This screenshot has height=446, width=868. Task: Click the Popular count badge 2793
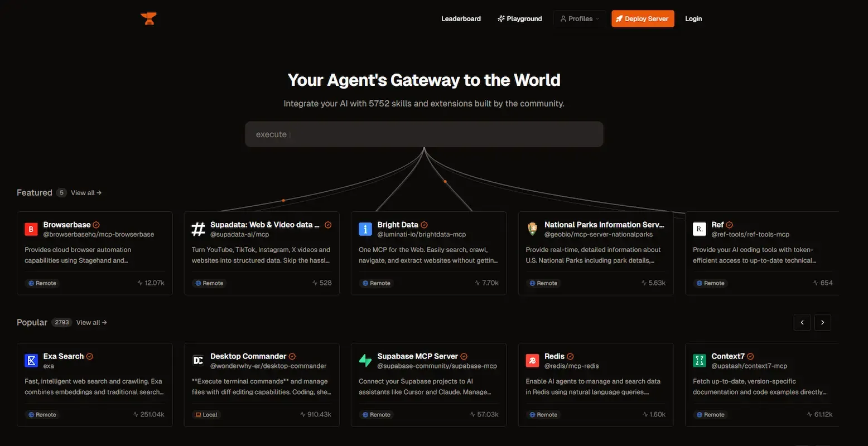pyautogui.click(x=62, y=322)
